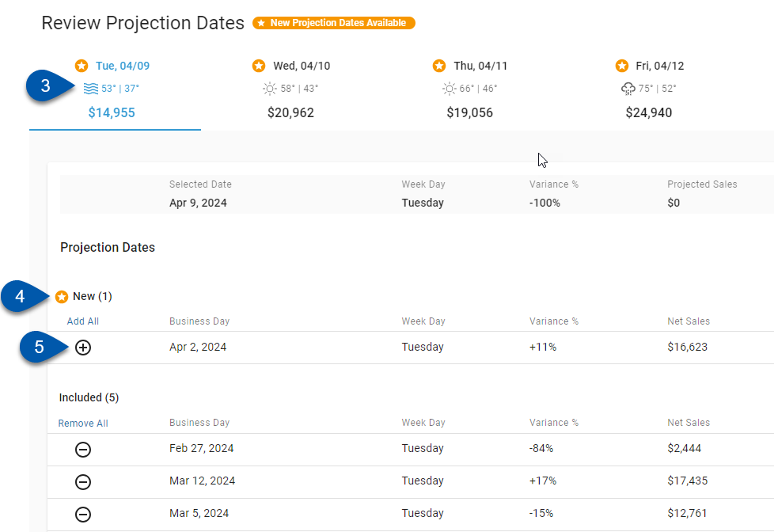Remove the Mar 5, 2024 included date

pyautogui.click(x=83, y=515)
